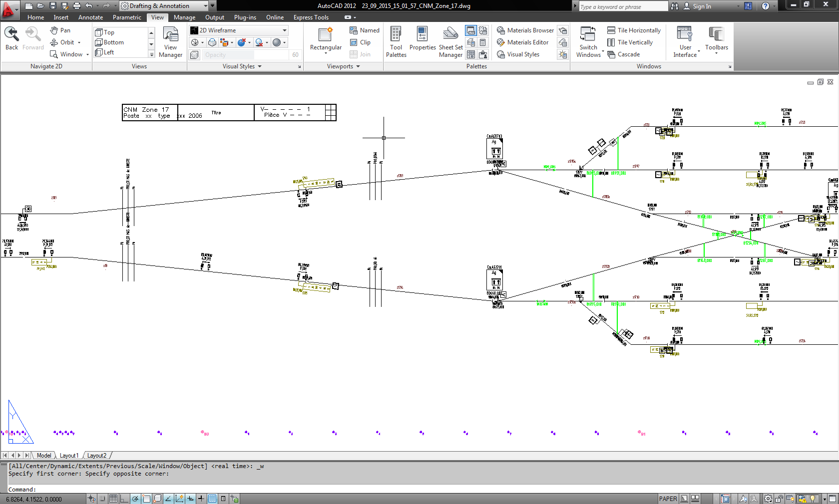839x504 pixels.
Task: Expand the Viewports panel title
Action: point(344,66)
